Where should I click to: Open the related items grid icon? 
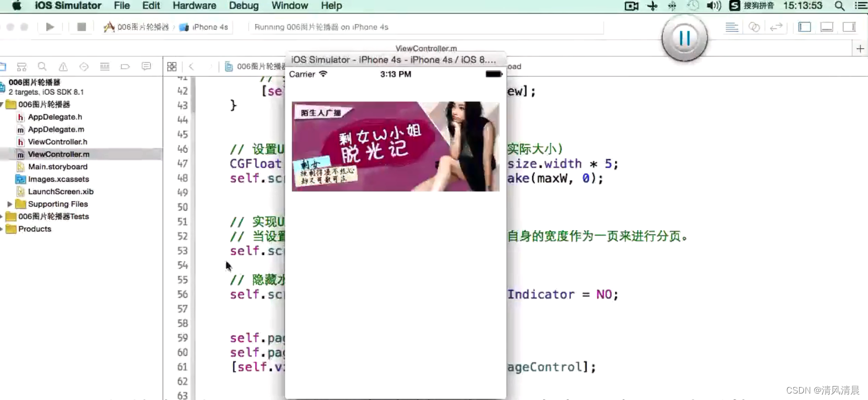point(172,67)
